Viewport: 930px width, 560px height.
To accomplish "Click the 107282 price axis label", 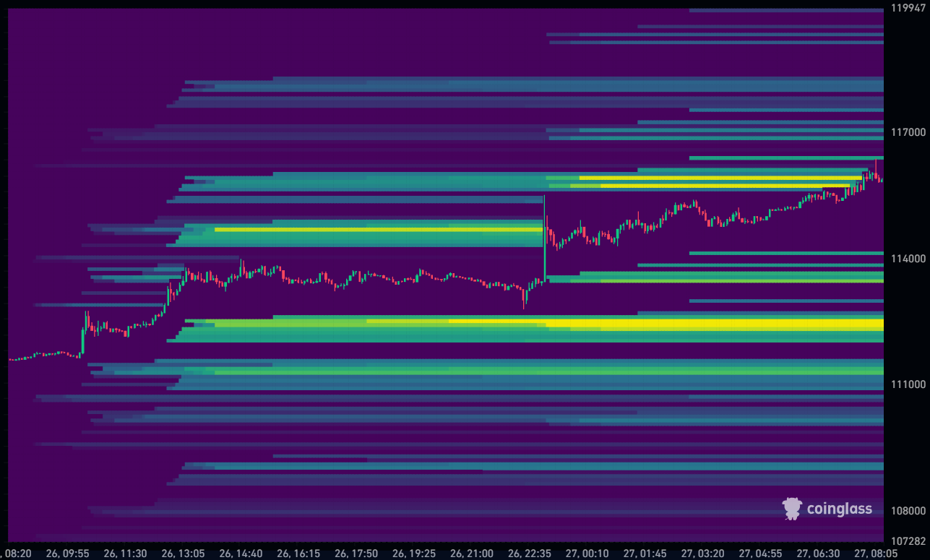I will coord(908,541).
